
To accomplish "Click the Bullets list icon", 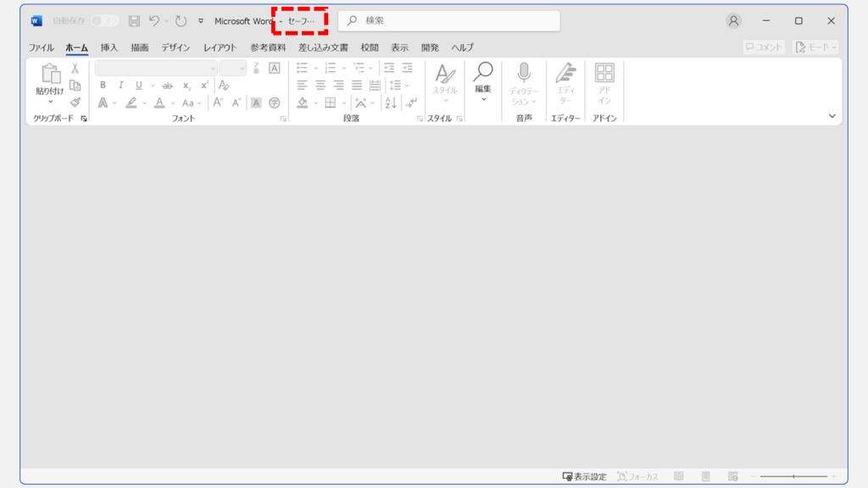I will point(302,68).
